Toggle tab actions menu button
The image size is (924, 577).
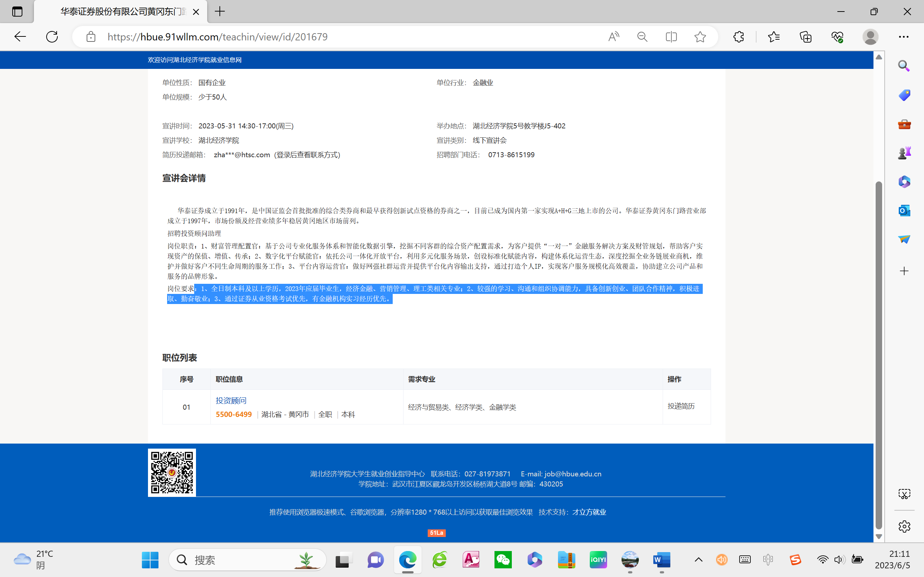tap(17, 12)
